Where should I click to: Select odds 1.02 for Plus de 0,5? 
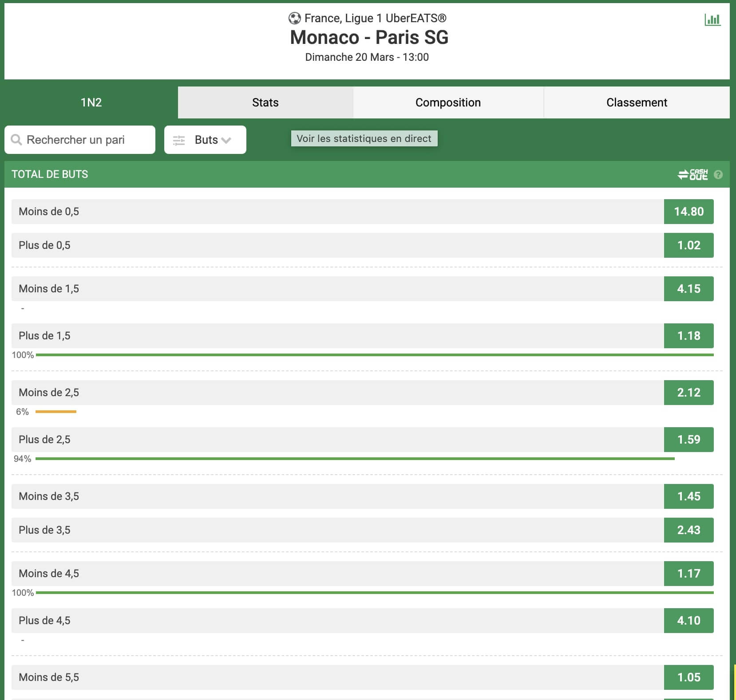click(x=689, y=245)
